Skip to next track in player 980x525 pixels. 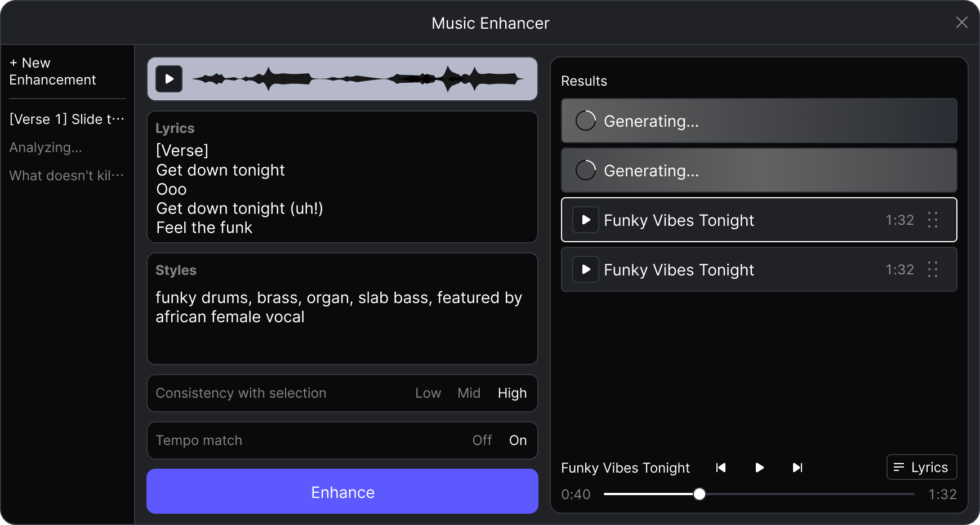click(x=798, y=468)
